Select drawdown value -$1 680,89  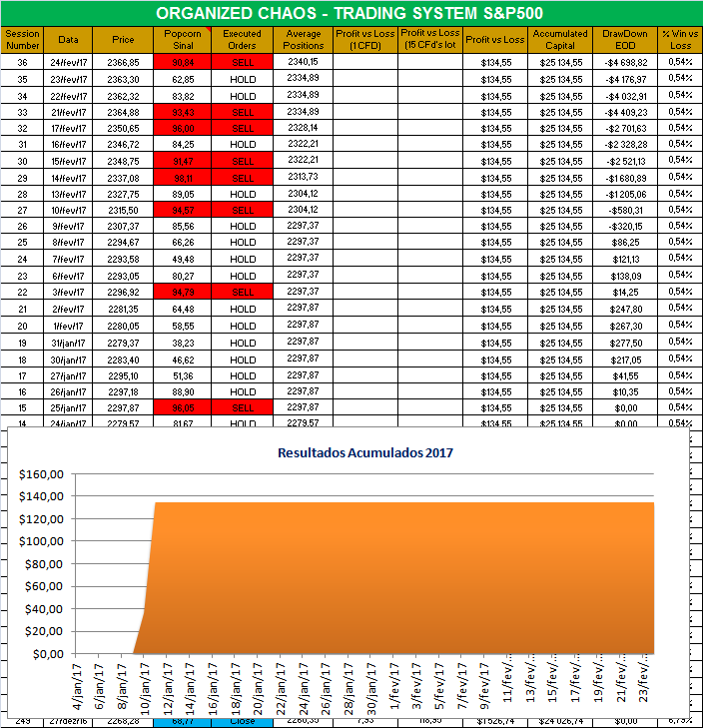click(625, 178)
